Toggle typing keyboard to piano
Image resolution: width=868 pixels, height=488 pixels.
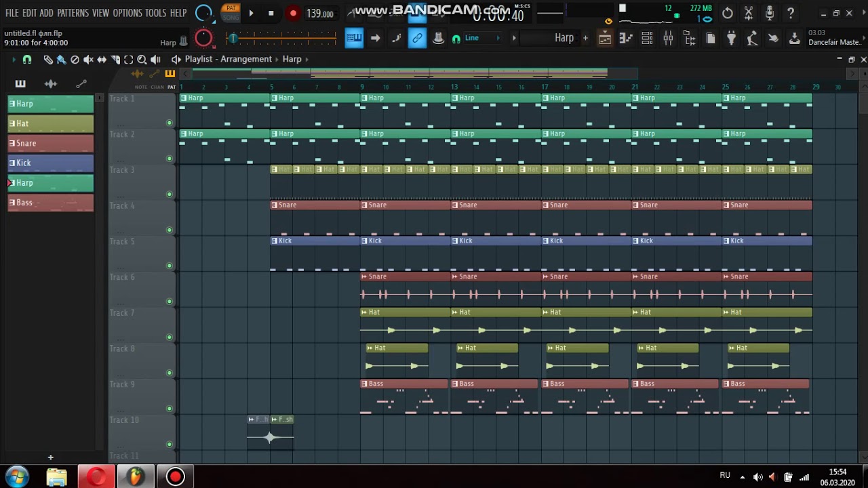coord(354,39)
